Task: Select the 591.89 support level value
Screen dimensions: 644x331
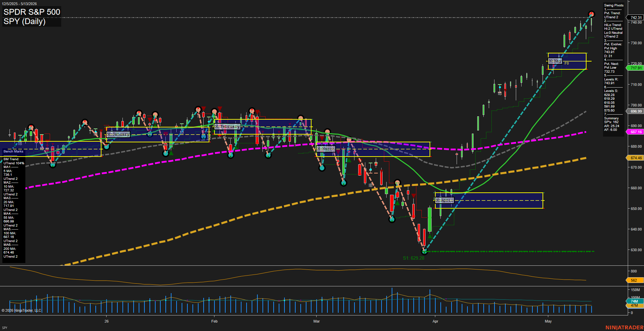Action: pos(609,107)
